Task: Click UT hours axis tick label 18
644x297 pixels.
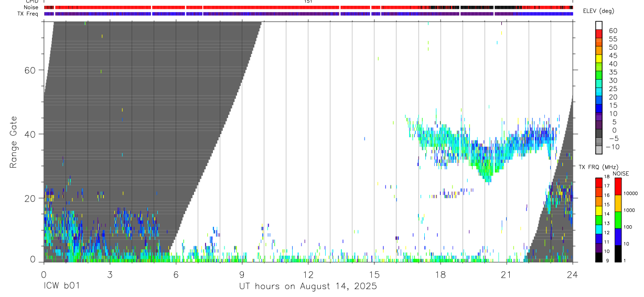Action: pyautogui.click(x=440, y=274)
